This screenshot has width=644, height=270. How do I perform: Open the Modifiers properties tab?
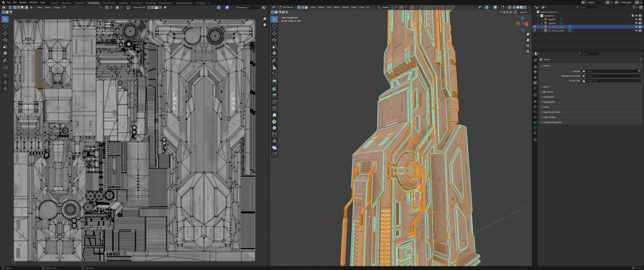pyautogui.click(x=535, y=107)
